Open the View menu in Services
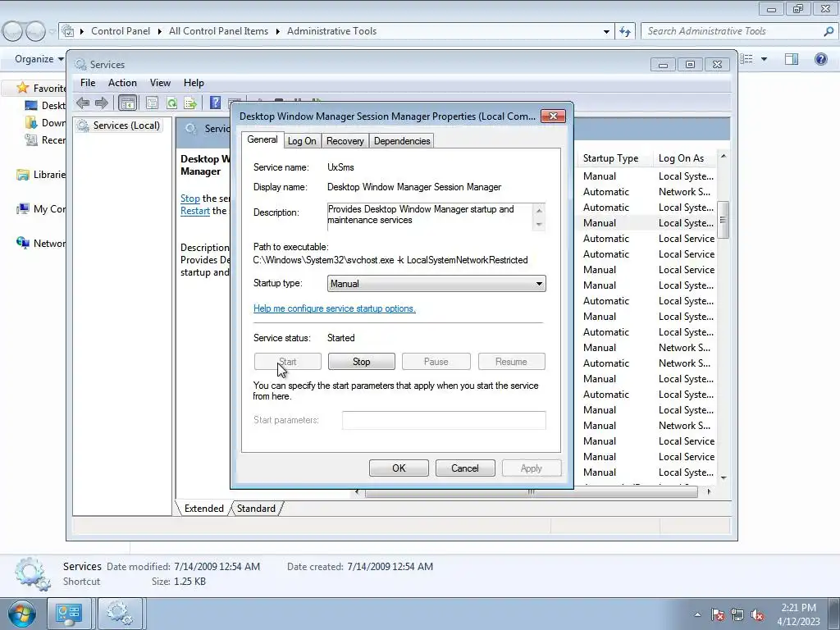 (160, 83)
